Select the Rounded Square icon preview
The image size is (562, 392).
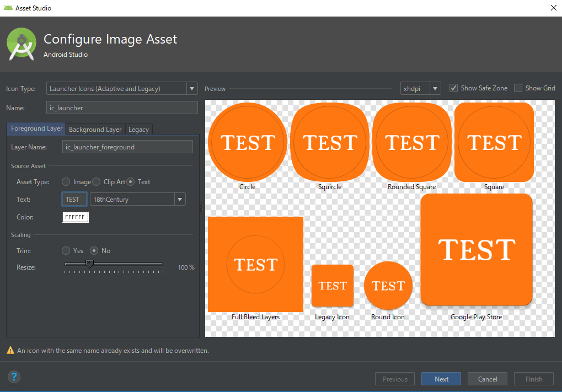(412, 142)
